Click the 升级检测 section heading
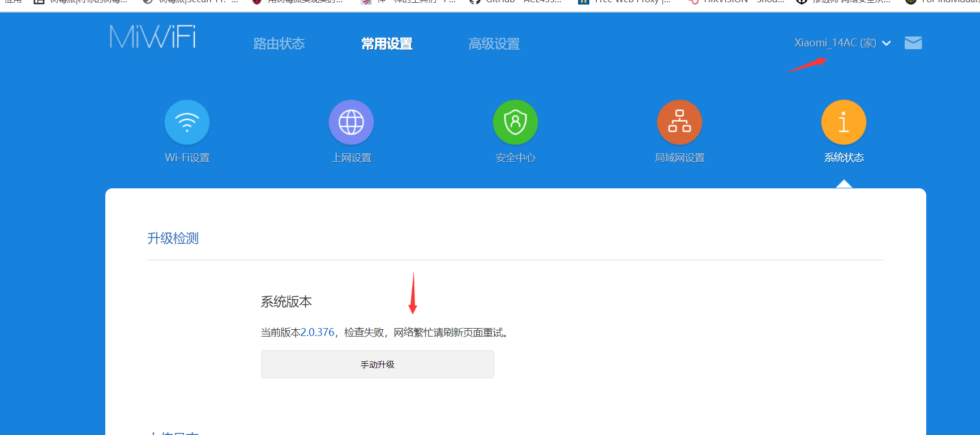 click(x=173, y=238)
